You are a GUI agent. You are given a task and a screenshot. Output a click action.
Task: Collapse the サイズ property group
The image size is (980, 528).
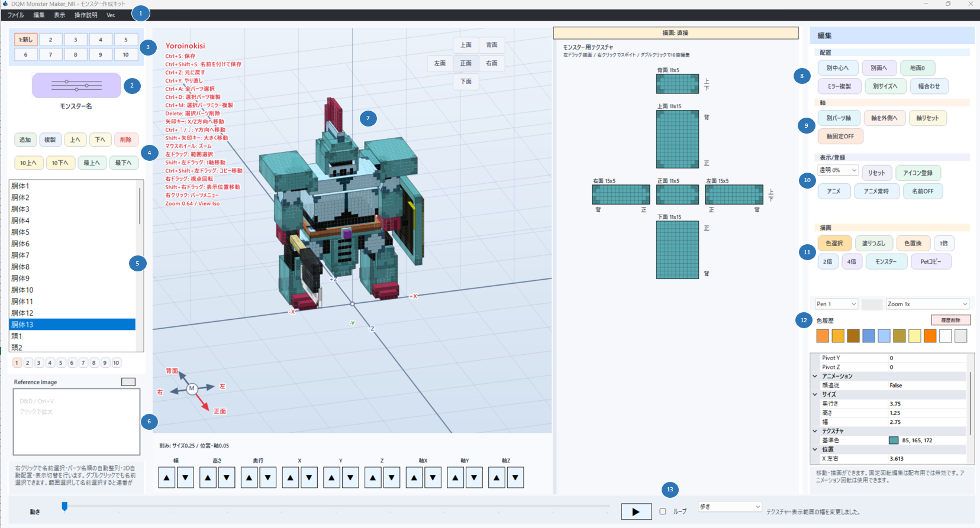tap(815, 395)
